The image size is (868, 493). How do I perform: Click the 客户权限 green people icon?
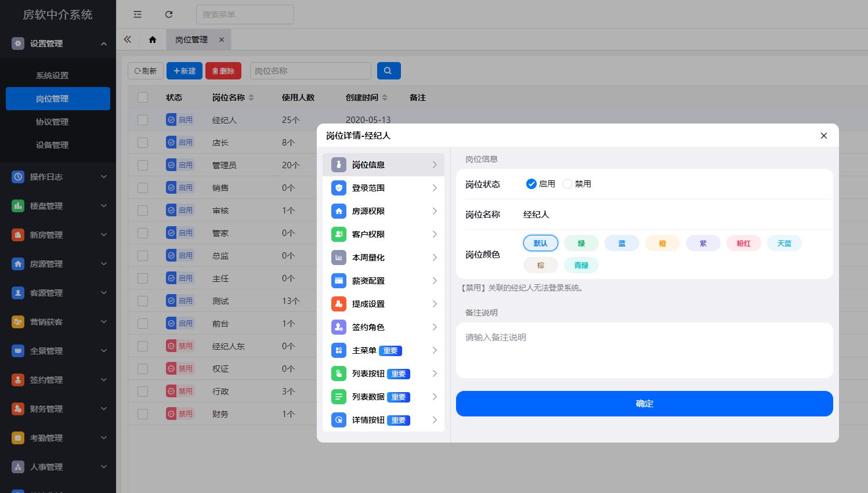coord(339,234)
